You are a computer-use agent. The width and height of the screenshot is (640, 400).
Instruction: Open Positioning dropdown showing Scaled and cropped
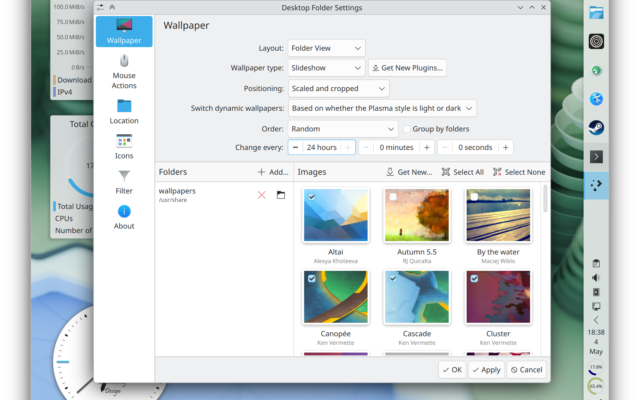point(338,89)
